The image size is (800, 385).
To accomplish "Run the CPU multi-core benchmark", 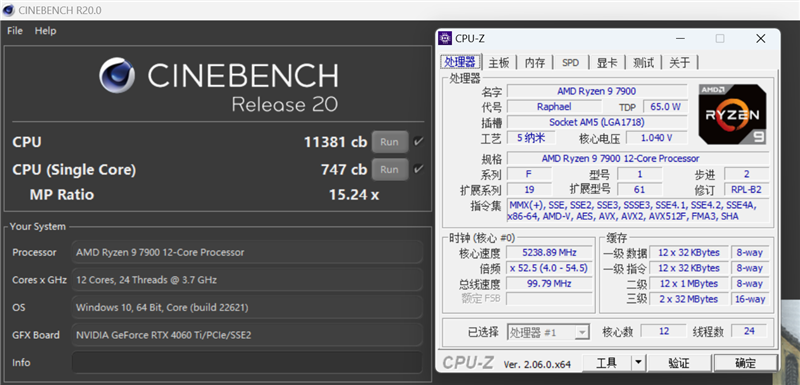I will (x=389, y=142).
